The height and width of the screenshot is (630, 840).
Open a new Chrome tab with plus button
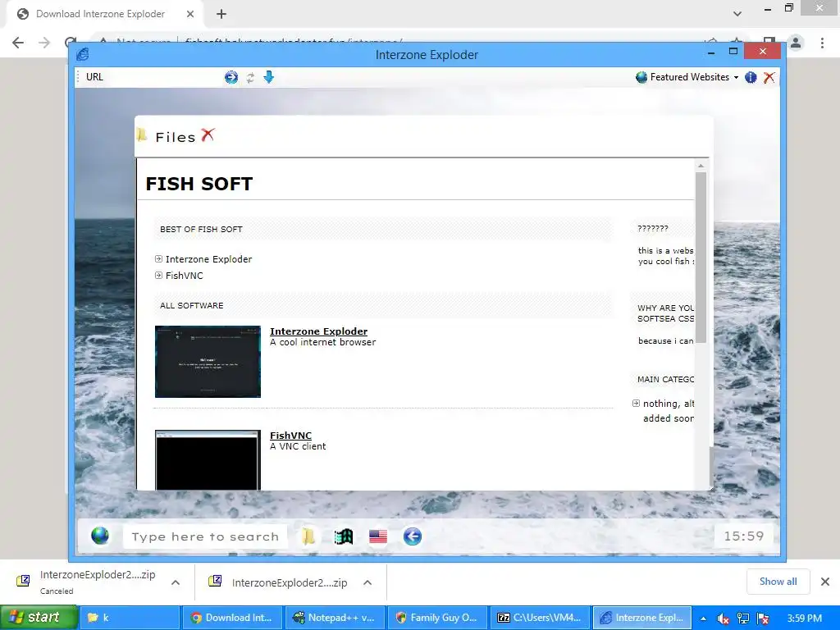coord(221,15)
